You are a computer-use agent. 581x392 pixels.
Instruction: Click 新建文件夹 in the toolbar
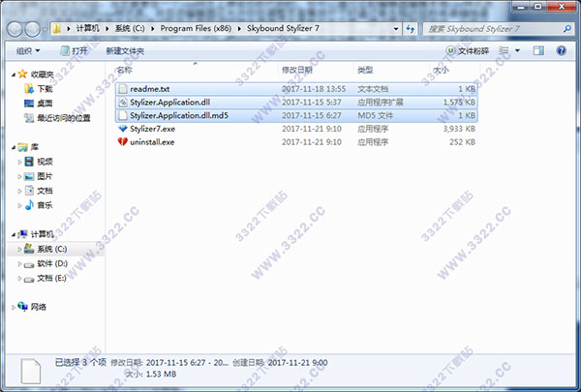pos(125,51)
